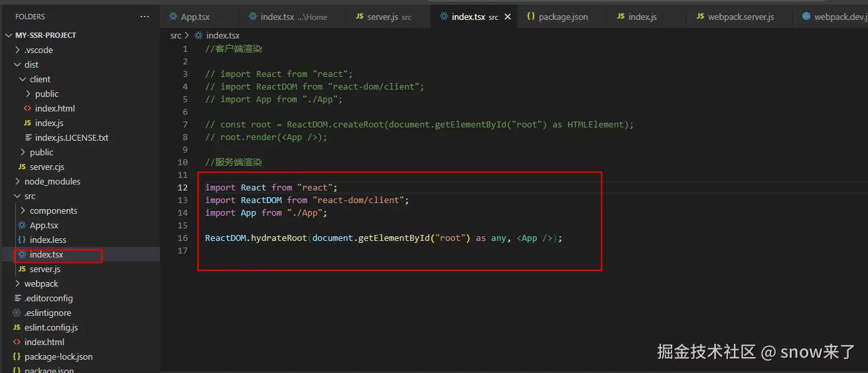
Task: Collapse the MY-SSR-PROJECT root folder
Action: click(8, 35)
